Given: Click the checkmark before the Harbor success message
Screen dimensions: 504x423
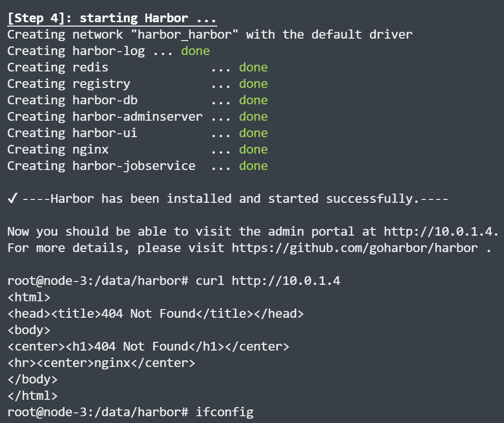Looking at the screenshot, I should click(13, 199).
